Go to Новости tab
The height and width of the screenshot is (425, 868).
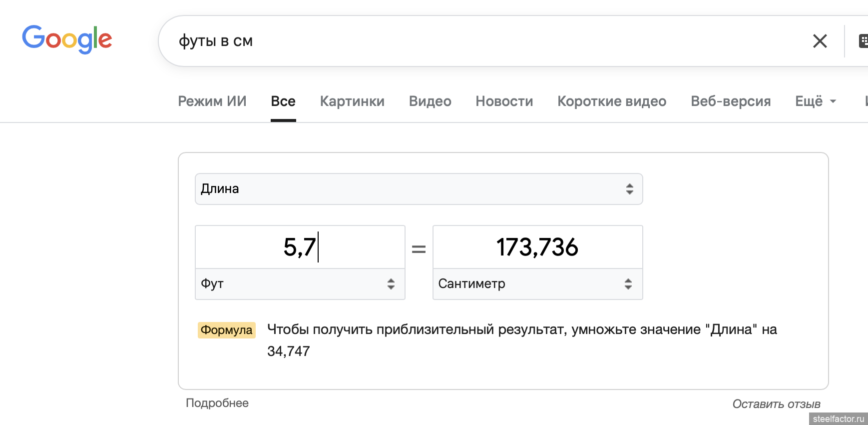pos(504,101)
